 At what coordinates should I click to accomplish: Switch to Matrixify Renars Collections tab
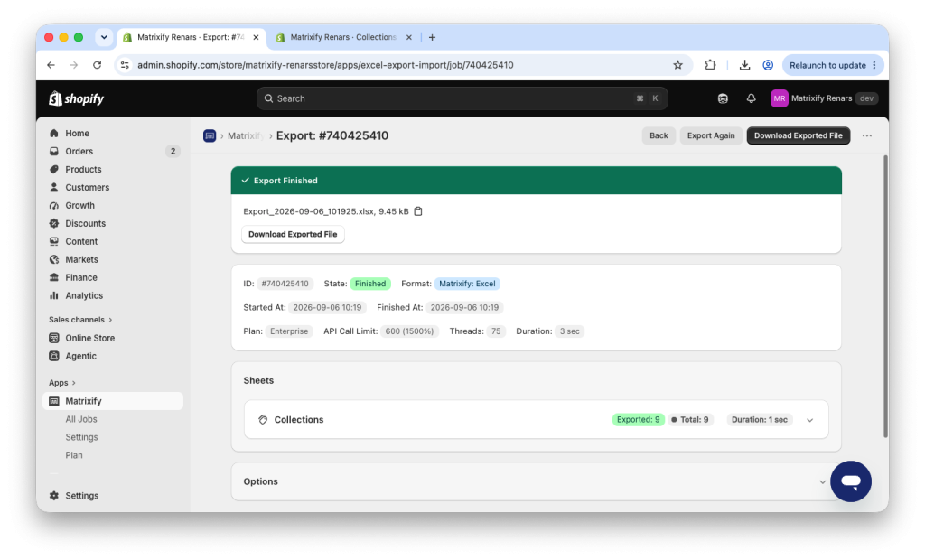tap(342, 37)
